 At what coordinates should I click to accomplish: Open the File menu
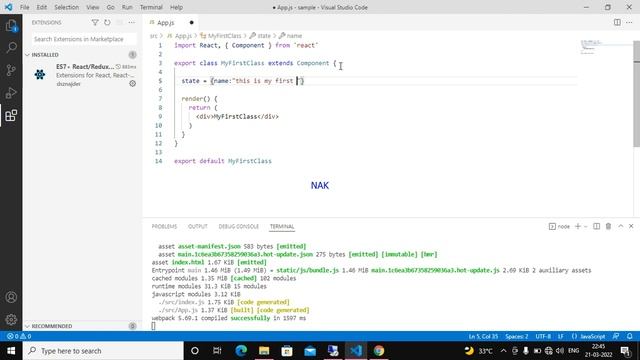(x=24, y=7)
